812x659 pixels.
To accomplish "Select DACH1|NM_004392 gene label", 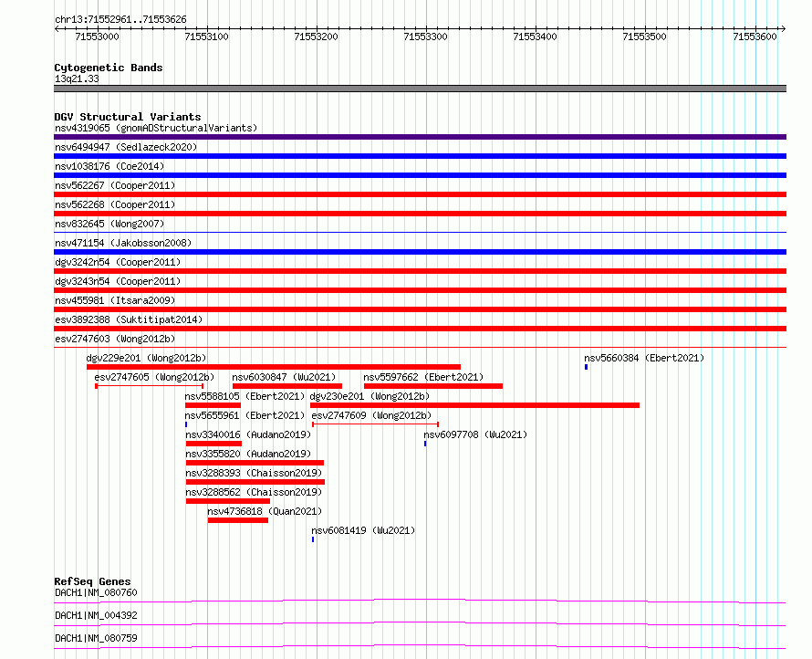I will pyautogui.click(x=96, y=615).
